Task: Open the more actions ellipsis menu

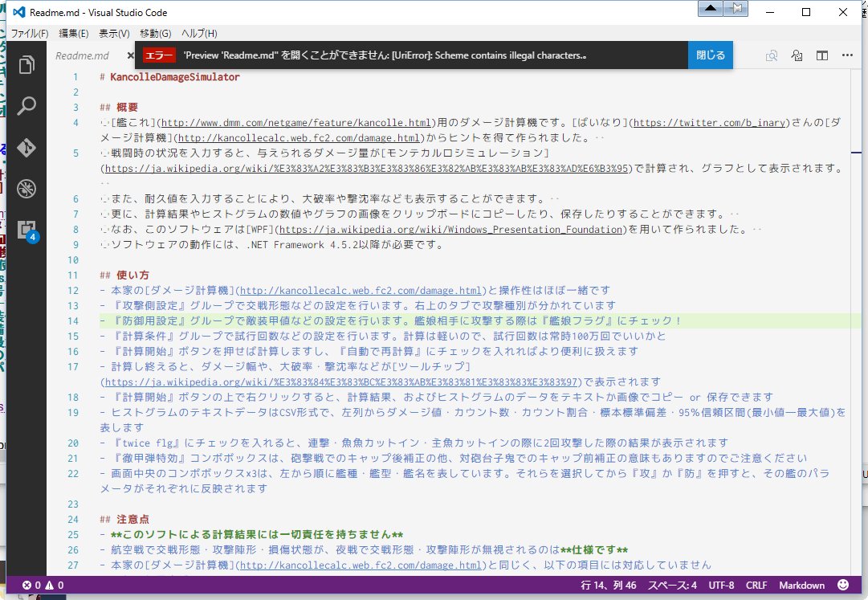Action: tap(846, 55)
